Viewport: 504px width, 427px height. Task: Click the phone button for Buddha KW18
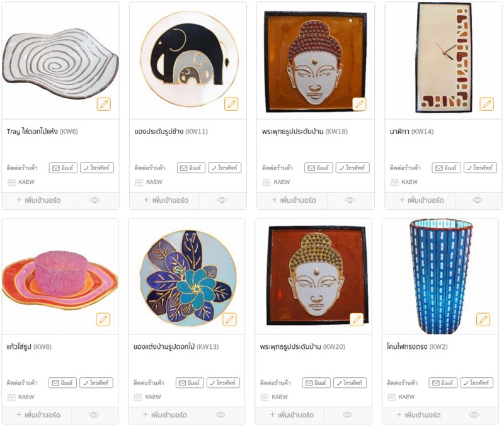353,168
